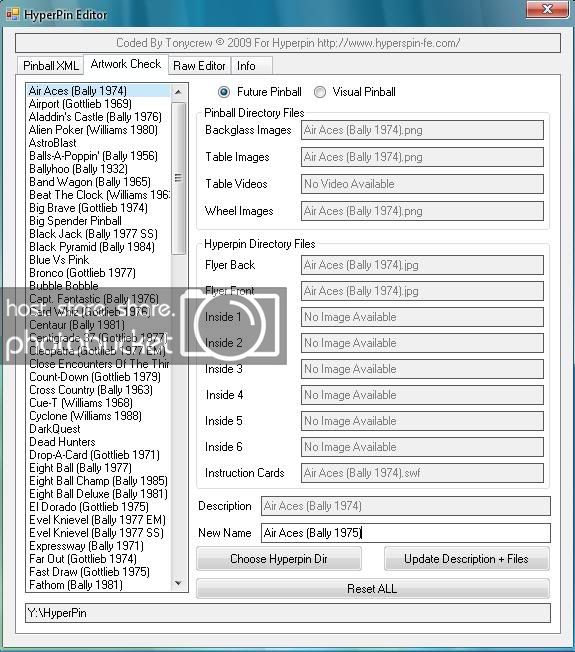Select AstroBlast in the table list
Image resolution: width=575 pixels, height=652 pixels.
coord(99,143)
